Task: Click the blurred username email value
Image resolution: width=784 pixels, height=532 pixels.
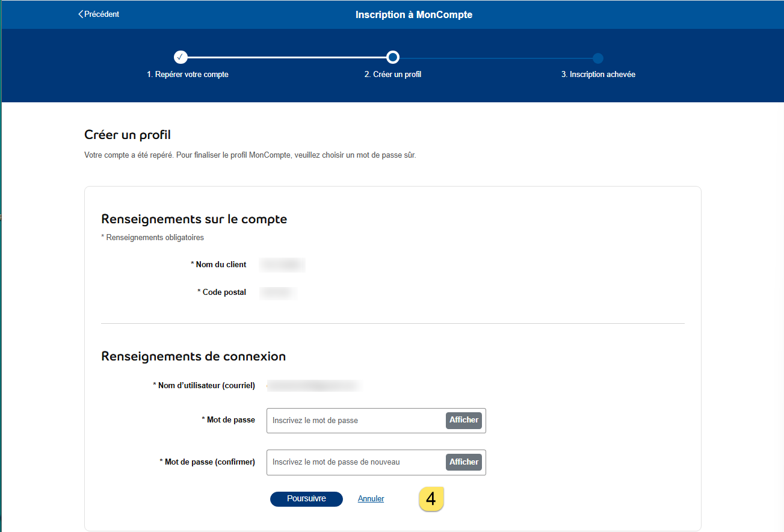Action: coord(313,386)
